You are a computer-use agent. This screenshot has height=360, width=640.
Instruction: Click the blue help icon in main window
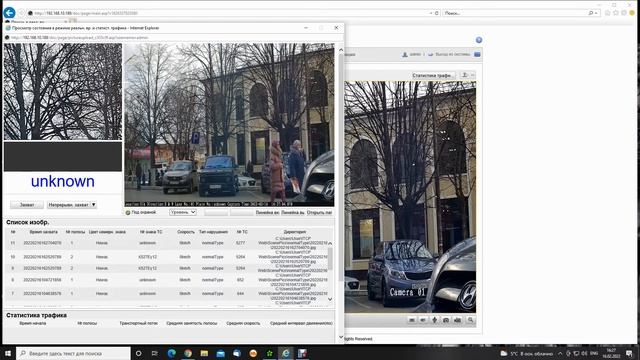479,40
